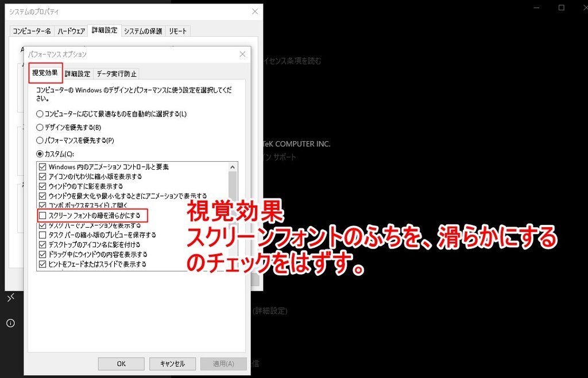
Task: Close the システムのプロパティ window
Action: 255,11
